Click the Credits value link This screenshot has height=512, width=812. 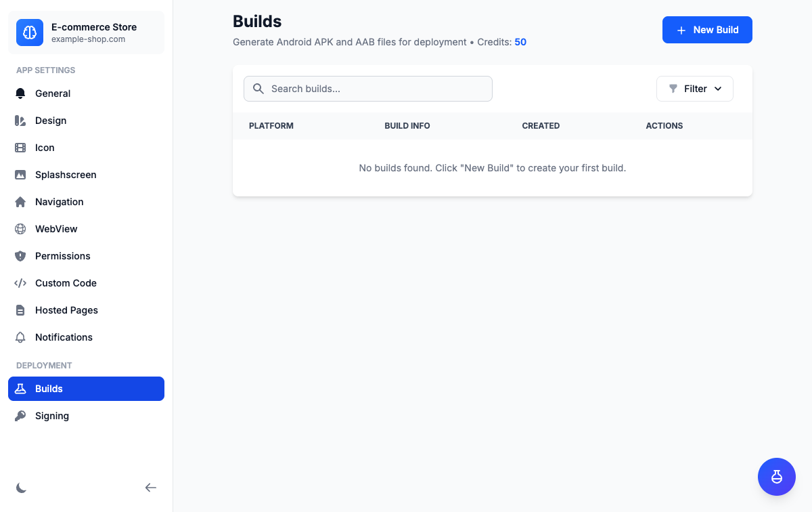point(520,42)
